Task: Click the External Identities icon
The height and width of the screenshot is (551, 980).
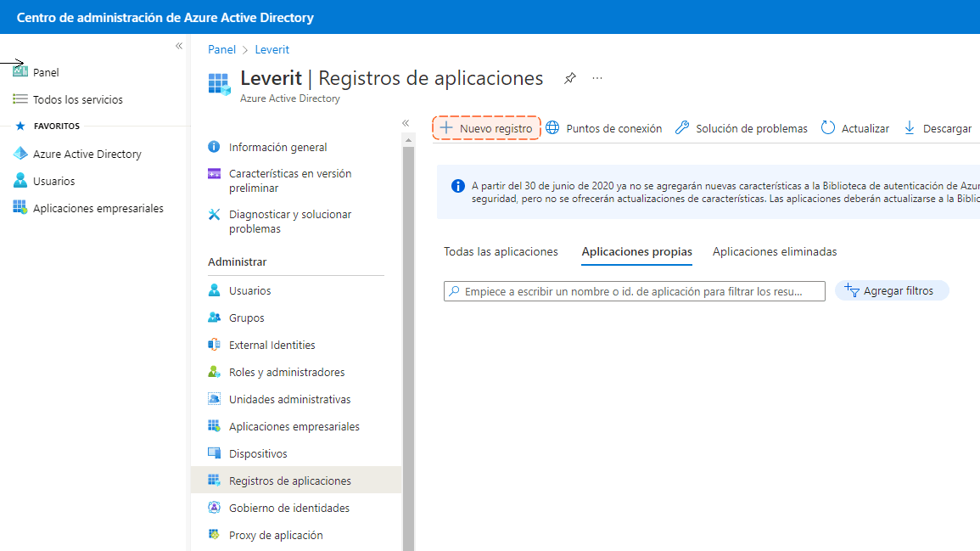Action: pos(214,345)
